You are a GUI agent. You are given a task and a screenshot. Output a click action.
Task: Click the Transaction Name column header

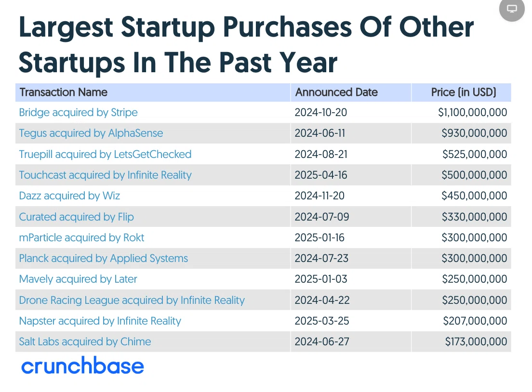pyautogui.click(x=64, y=92)
